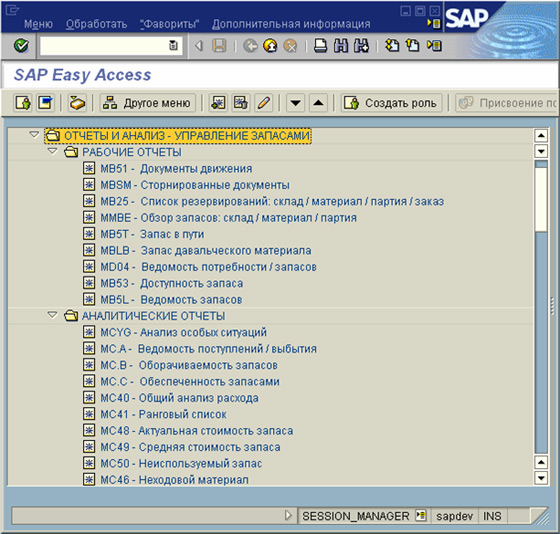Click the Move favorites up arrow button
Screen dimensions: 560x534
(318, 103)
